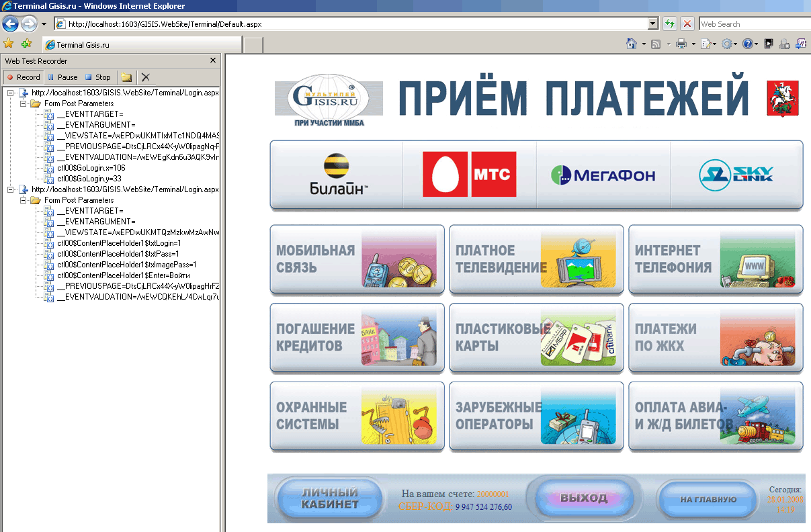Screen dimensions: 811x532
Task: Click the Home house icon
Action: coord(631,44)
